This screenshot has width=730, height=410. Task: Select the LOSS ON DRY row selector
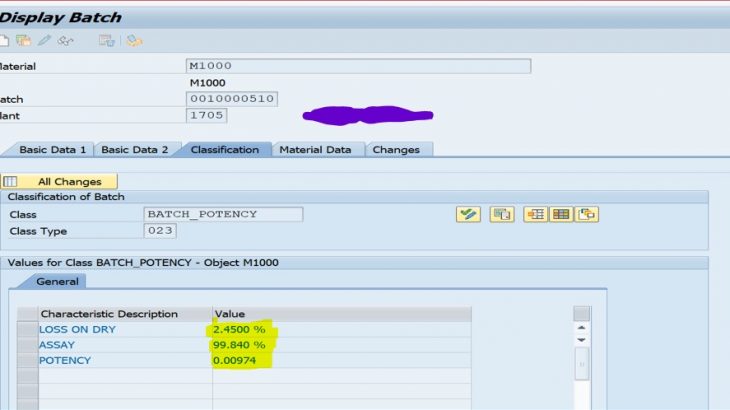pos(27,330)
